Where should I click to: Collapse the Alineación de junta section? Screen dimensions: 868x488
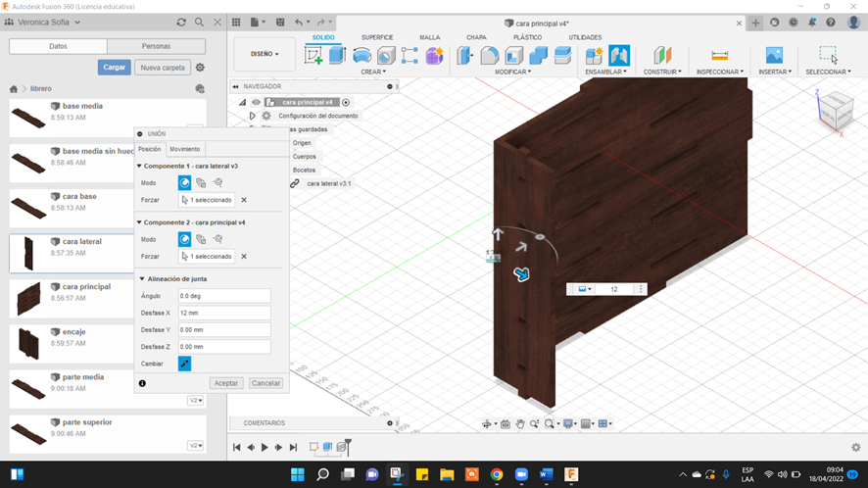(x=141, y=279)
